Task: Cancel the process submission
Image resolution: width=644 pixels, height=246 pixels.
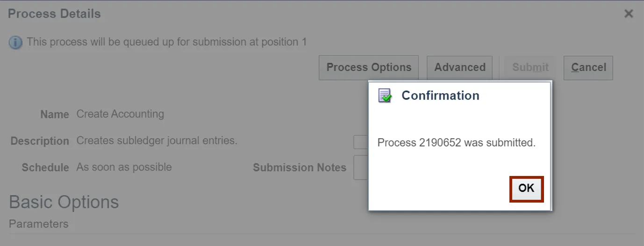Action: coord(588,68)
